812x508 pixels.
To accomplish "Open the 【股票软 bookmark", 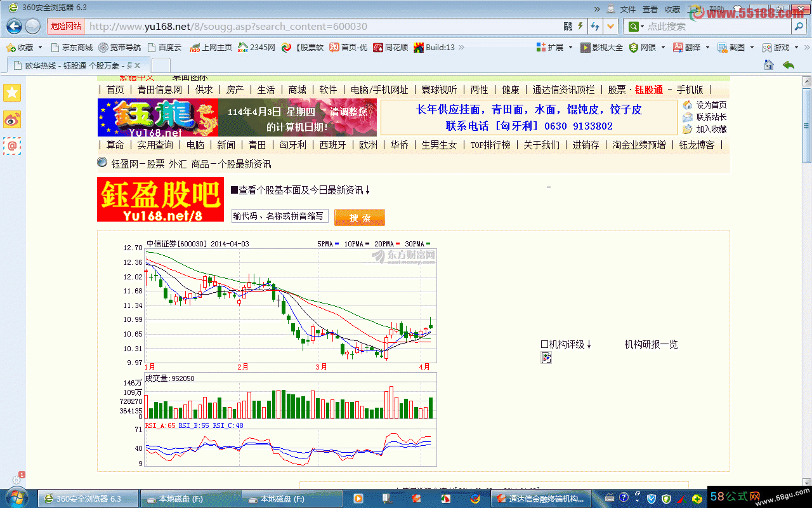I will click(x=303, y=47).
